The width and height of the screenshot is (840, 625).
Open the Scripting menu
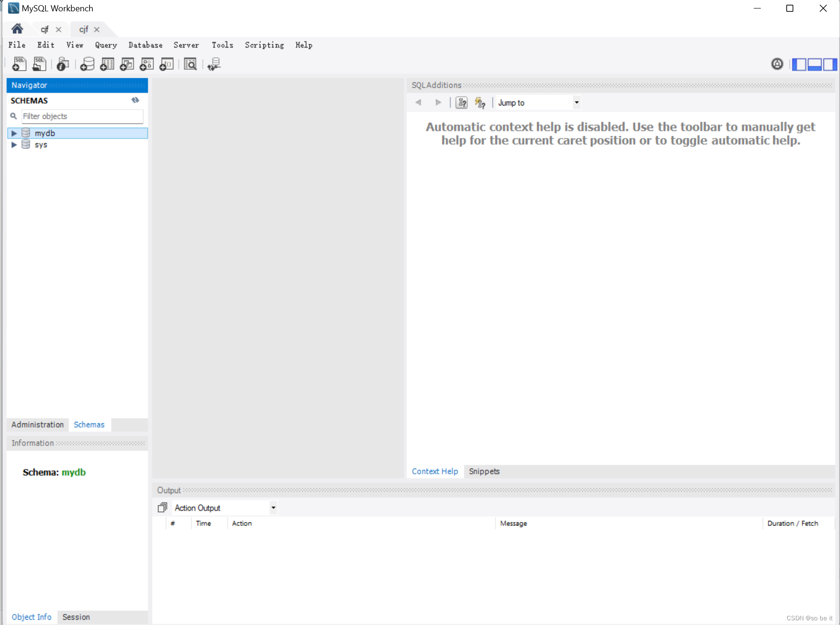(x=264, y=45)
